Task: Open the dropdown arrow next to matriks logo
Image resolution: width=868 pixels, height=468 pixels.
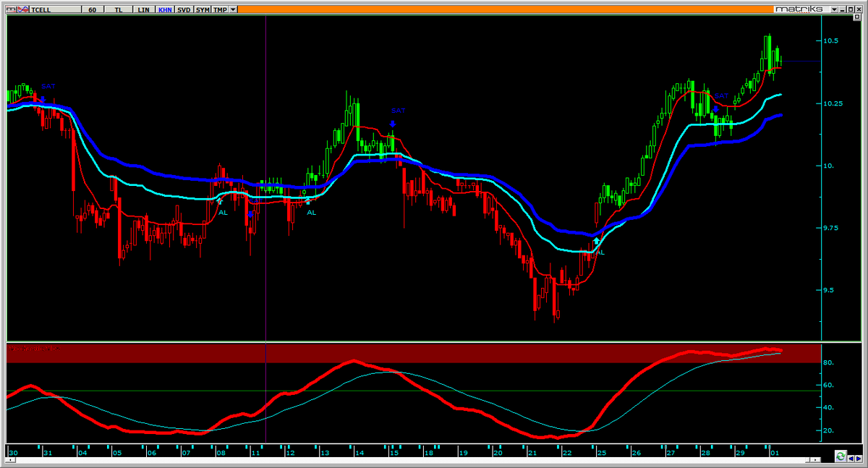Action: [x=834, y=9]
